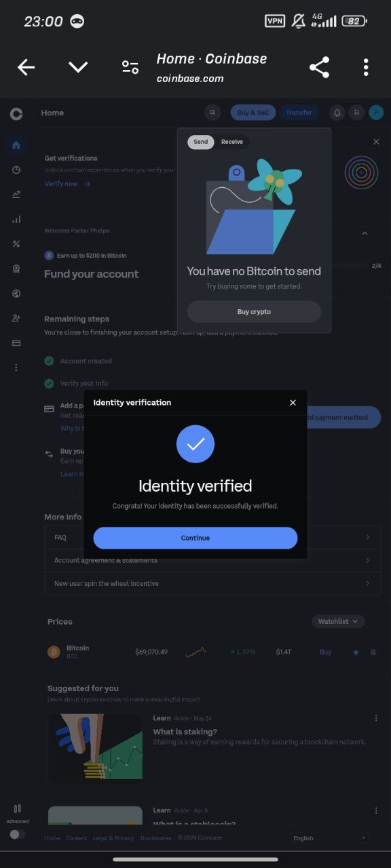Open the Watchlist dropdown
The height and width of the screenshot is (868, 391).
(x=338, y=621)
